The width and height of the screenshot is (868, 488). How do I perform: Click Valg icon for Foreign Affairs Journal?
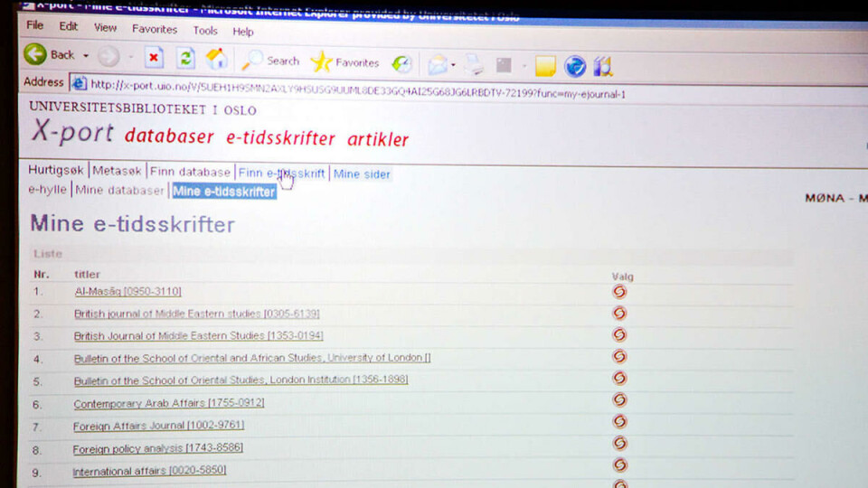point(619,422)
